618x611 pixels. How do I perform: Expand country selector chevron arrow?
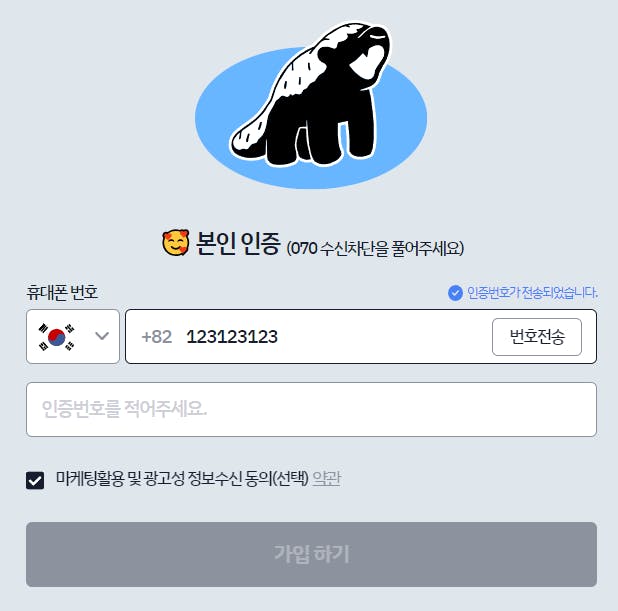pyautogui.click(x=102, y=336)
